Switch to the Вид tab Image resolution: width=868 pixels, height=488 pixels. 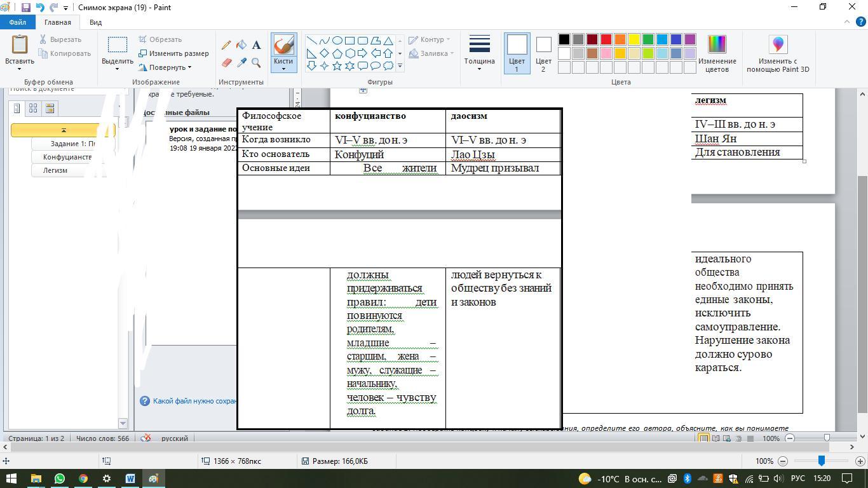[x=96, y=22]
